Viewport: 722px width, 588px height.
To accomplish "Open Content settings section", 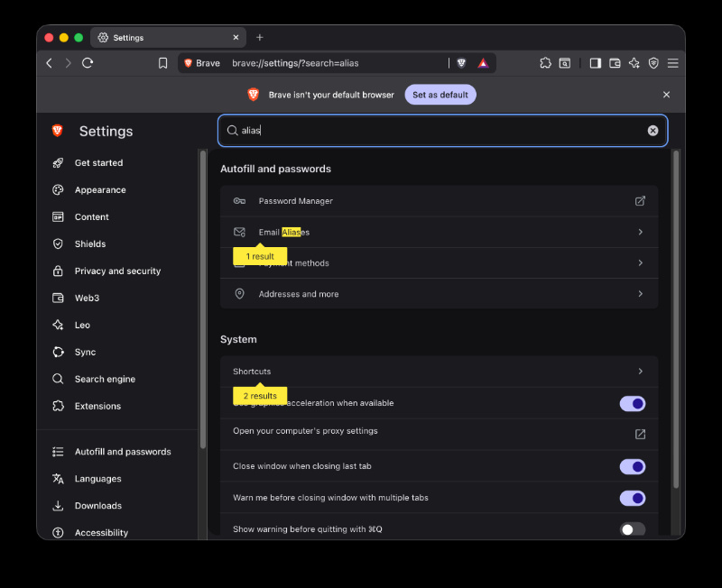I will coord(92,217).
